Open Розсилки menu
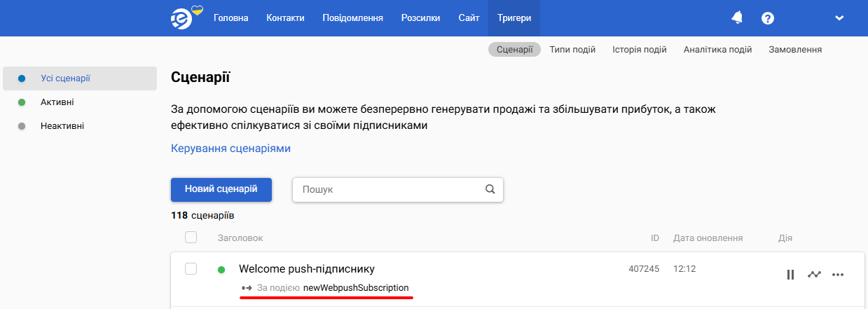 [x=421, y=18]
